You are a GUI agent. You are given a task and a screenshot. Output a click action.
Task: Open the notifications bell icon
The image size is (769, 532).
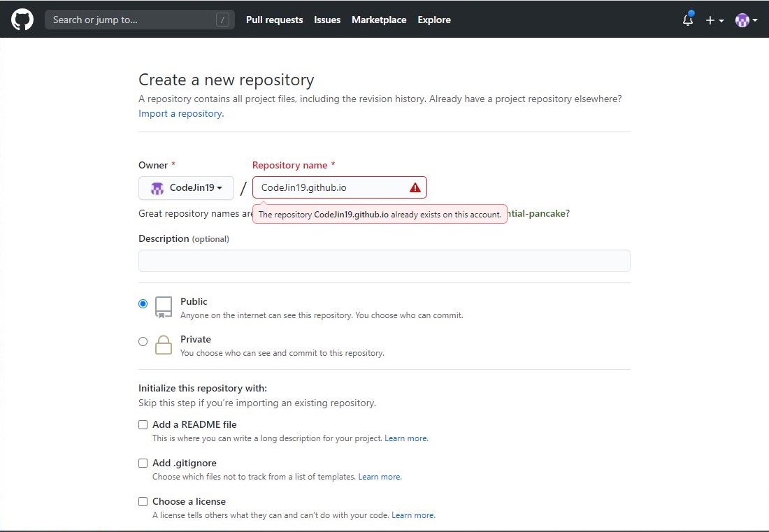(x=688, y=20)
